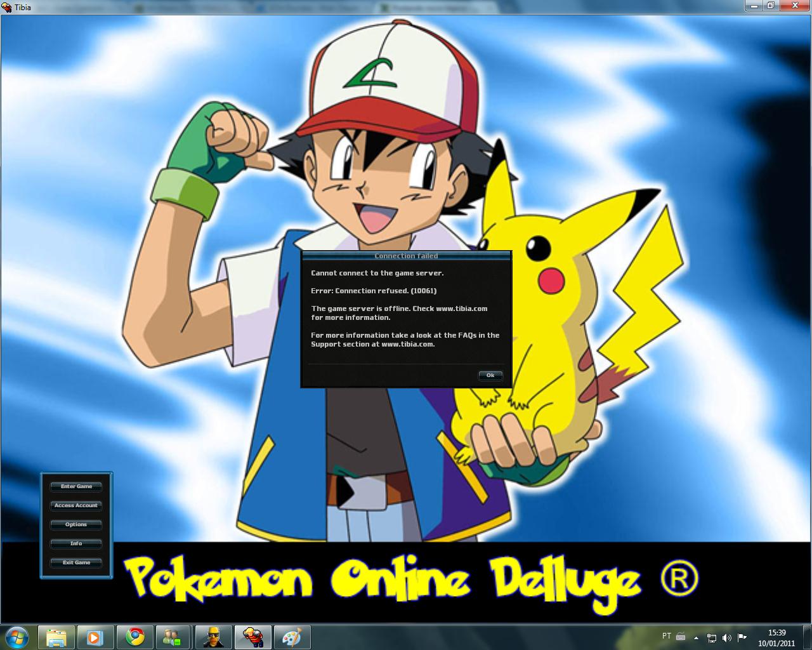The image size is (812, 650).
Task: Open the Options menu button
Action: point(76,524)
